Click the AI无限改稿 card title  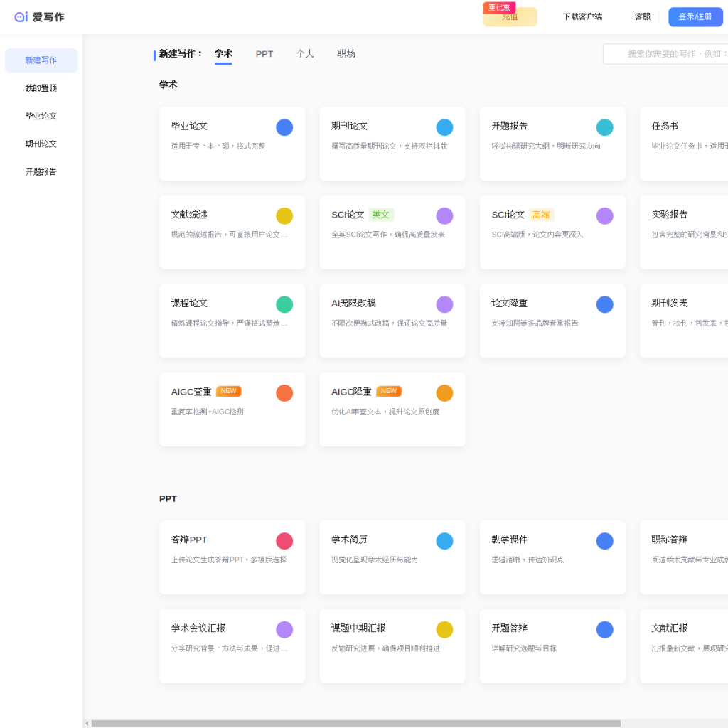(353, 303)
